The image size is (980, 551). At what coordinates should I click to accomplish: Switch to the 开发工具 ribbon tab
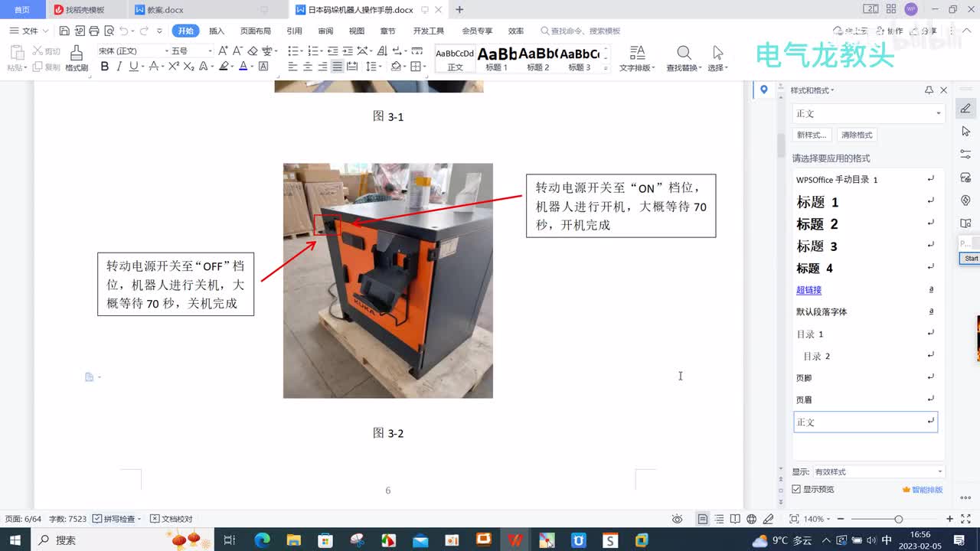(x=429, y=31)
